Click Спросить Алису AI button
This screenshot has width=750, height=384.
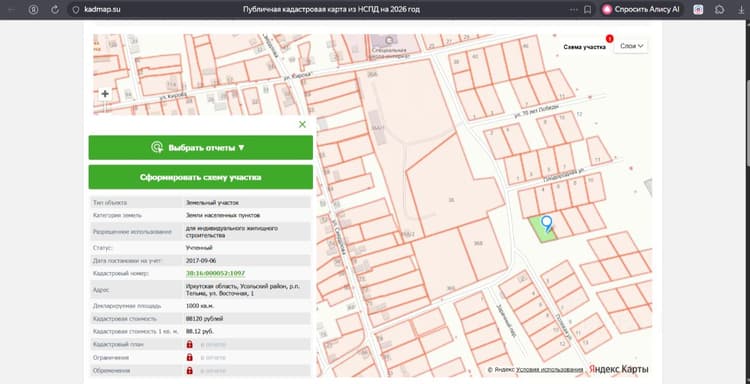(641, 10)
